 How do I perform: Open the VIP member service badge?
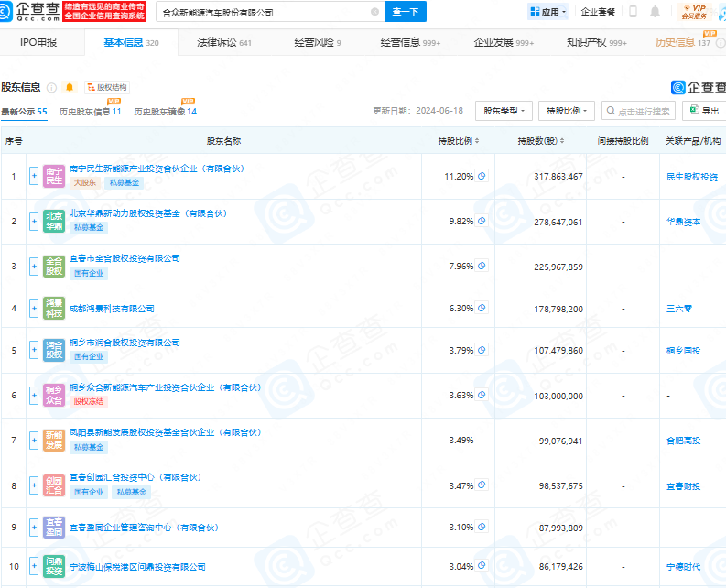tap(694, 12)
